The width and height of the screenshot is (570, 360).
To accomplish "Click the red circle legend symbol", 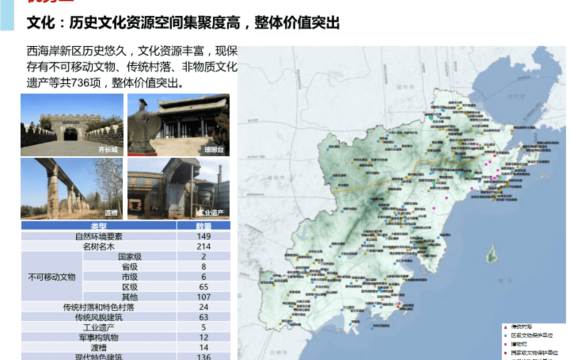I will 505,353.
